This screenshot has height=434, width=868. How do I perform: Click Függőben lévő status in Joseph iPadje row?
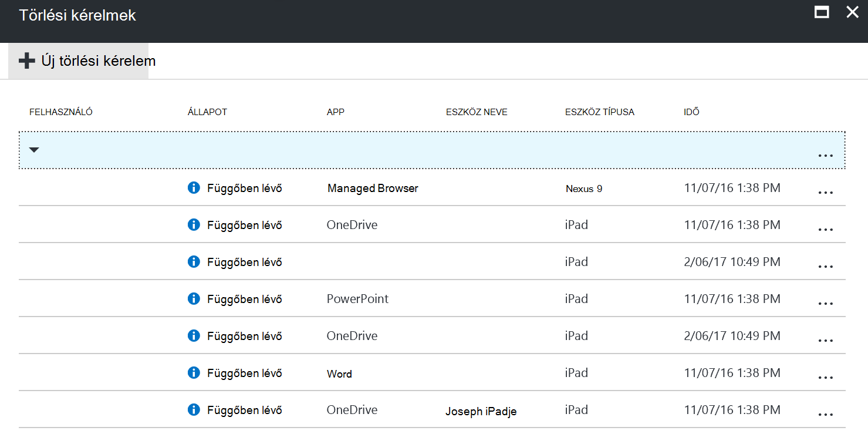[x=245, y=410]
